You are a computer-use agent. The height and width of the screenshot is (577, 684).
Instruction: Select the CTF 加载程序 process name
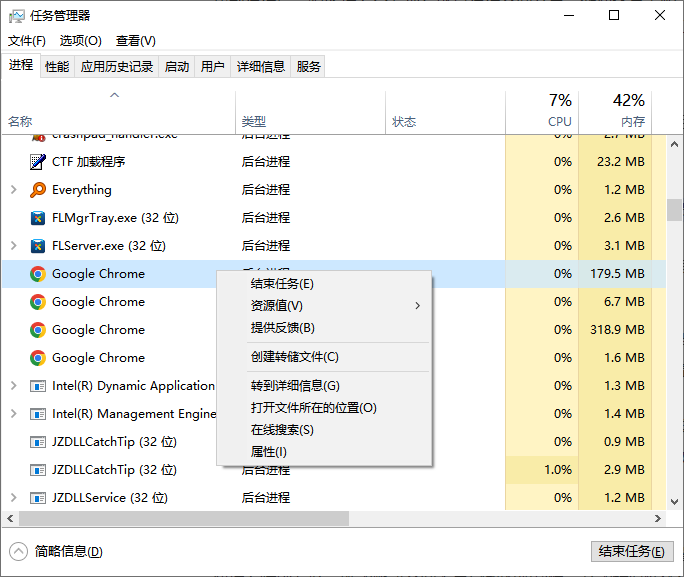pyautogui.click(x=89, y=162)
